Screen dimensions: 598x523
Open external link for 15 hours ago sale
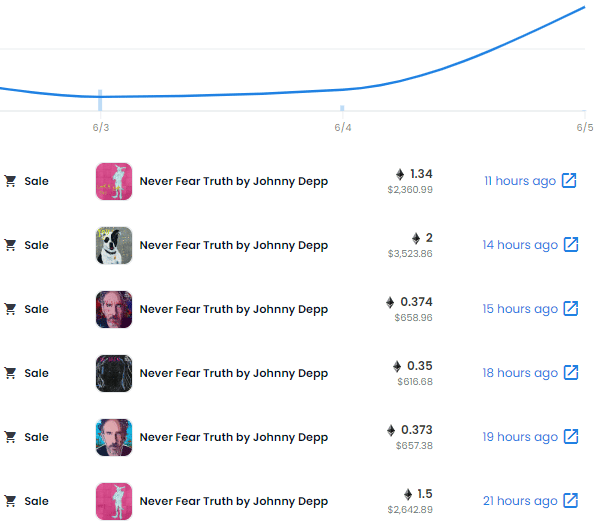click(571, 309)
